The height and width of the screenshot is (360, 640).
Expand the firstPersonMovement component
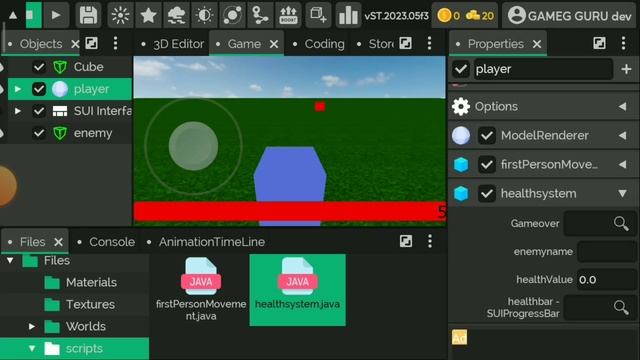point(622,164)
